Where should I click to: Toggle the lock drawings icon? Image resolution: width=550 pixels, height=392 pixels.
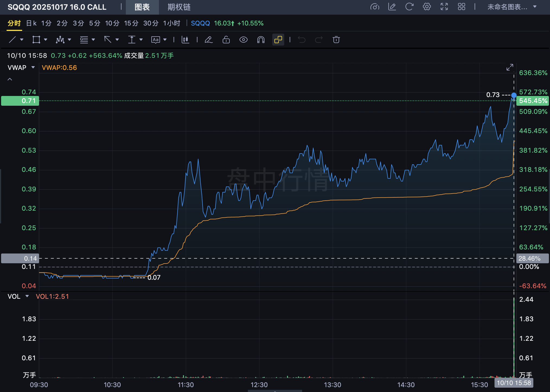226,40
